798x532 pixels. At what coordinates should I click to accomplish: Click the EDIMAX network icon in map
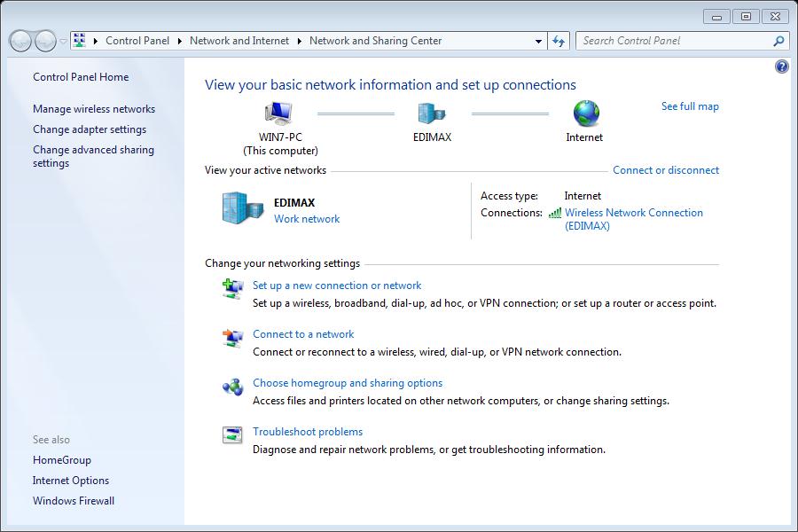tap(432, 113)
